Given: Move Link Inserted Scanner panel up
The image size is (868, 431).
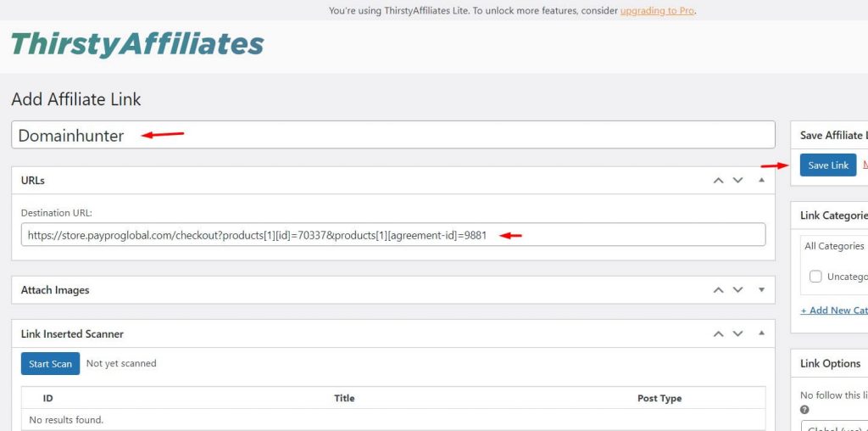Looking at the screenshot, I should point(719,333).
